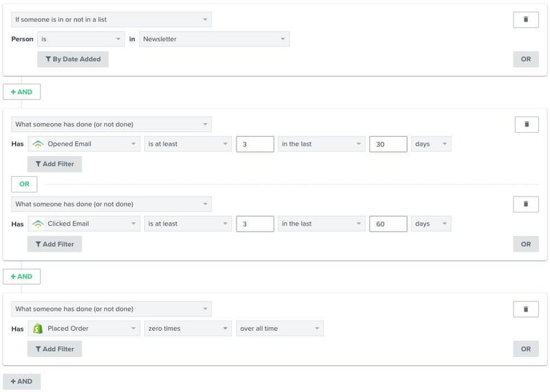Image resolution: width=550 pixels, height=392 pixels.
Task: Click the By Date Added filter button
Action: click(x=73, y=59)
